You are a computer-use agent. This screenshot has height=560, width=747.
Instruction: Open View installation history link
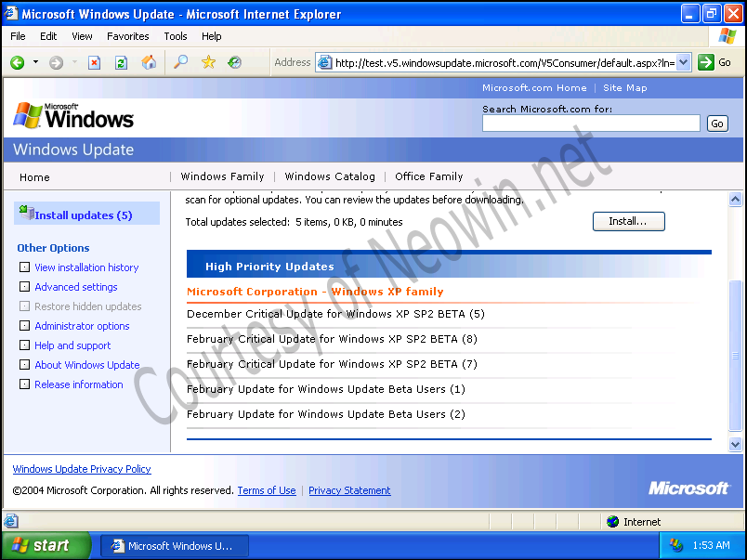point(86,267)
